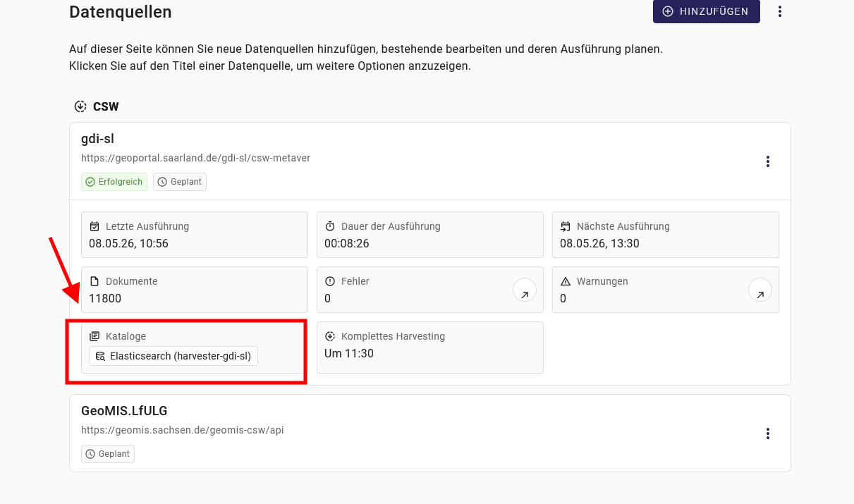Click the geomis.sachsen.de CSW URL
854x504 pixels.
coord(183,430)
